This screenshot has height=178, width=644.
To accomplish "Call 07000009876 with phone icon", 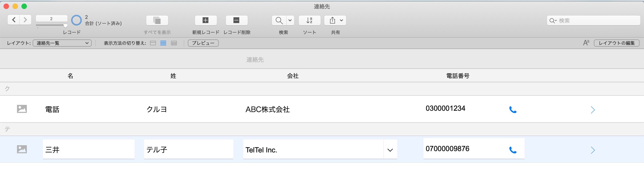I will [513, 150].
